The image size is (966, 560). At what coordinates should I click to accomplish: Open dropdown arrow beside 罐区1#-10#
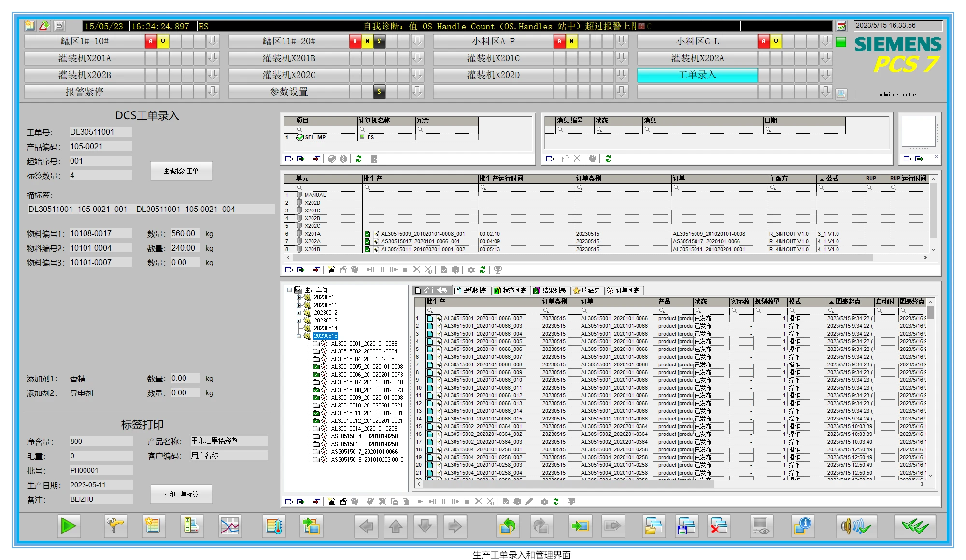click(x=213, y=42)
